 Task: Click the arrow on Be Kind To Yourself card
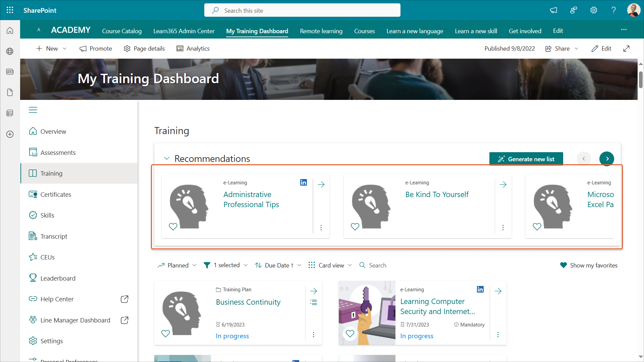point(503,184)
